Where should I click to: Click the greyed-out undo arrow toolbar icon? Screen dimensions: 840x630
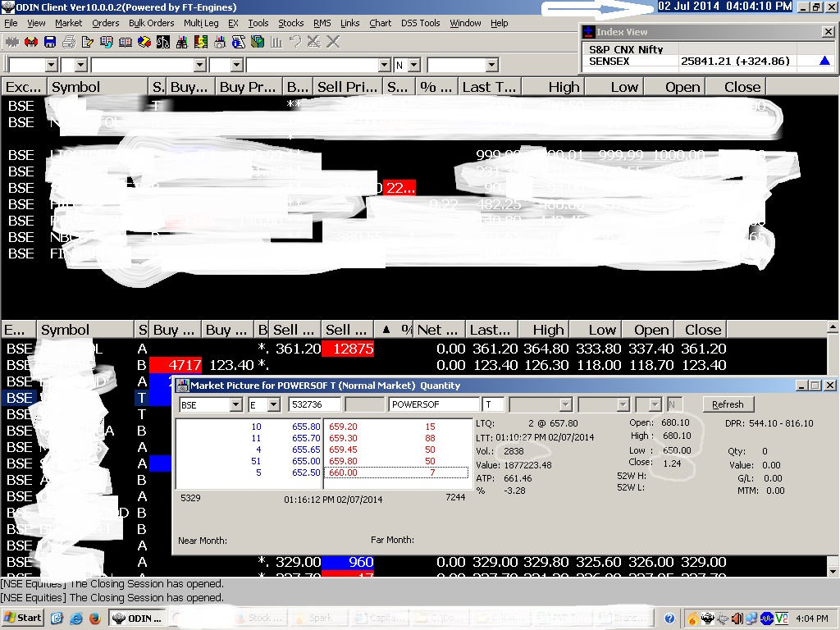295,41
